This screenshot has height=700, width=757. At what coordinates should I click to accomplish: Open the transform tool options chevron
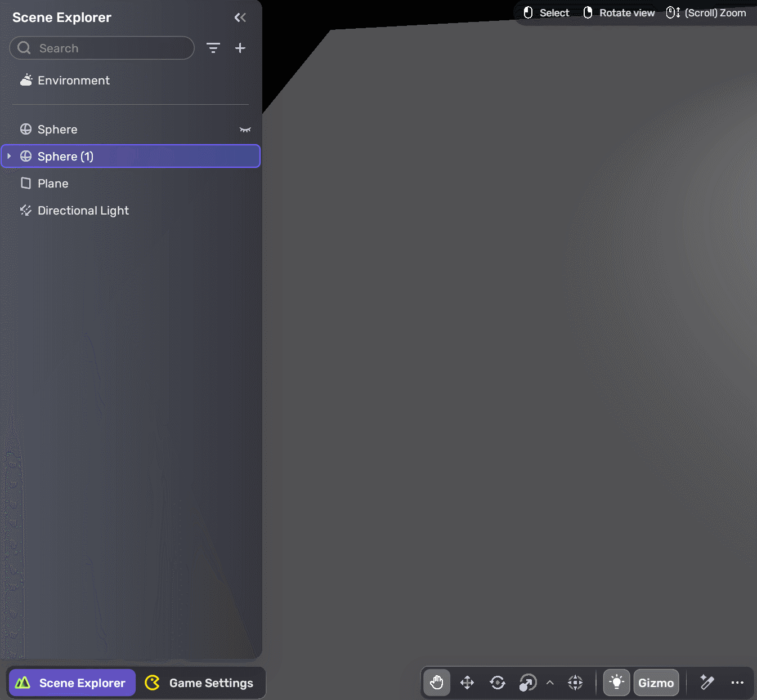[550, 683]
